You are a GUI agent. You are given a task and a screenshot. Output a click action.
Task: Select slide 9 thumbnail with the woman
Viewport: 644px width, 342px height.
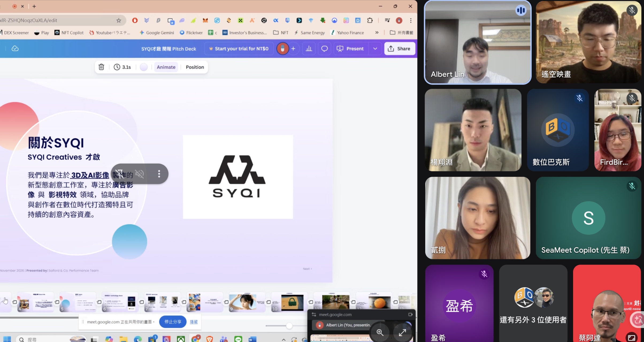(247, 302)
